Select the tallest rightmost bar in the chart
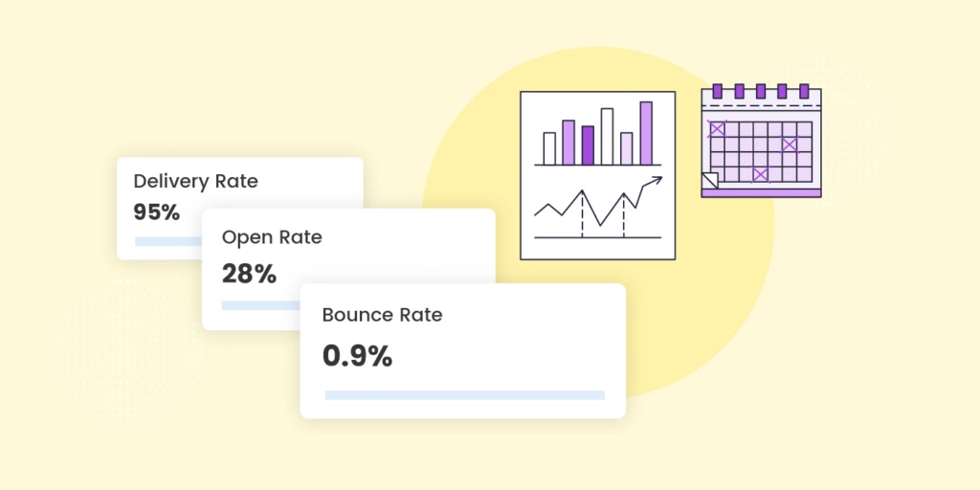 (x=646, y=133)
